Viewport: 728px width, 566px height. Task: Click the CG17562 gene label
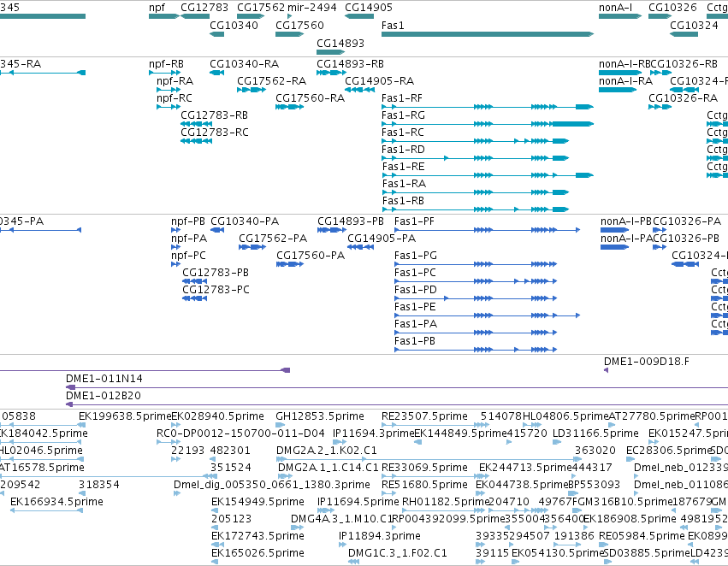tap(261, 8)
